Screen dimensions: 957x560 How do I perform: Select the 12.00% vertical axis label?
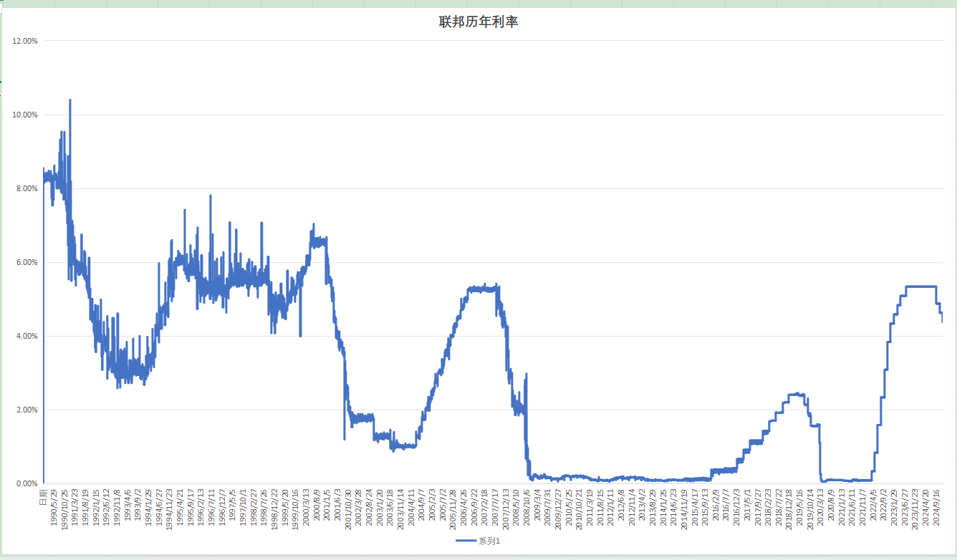coord(25,41)
